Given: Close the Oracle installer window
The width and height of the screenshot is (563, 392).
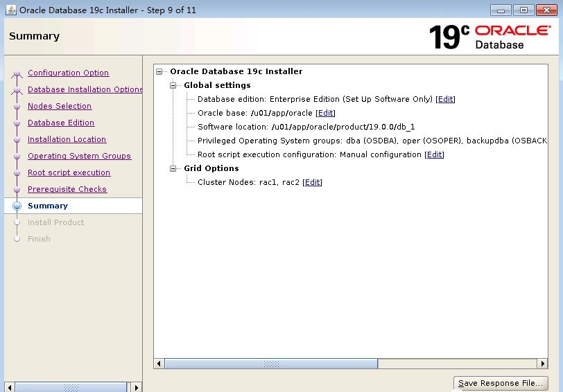Looking at the screenshot, I should pos(546,10).
